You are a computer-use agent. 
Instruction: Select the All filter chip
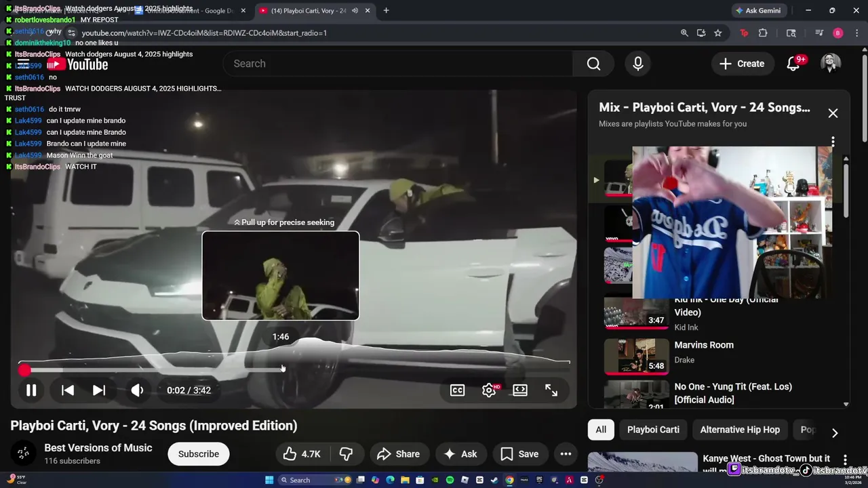601,430
